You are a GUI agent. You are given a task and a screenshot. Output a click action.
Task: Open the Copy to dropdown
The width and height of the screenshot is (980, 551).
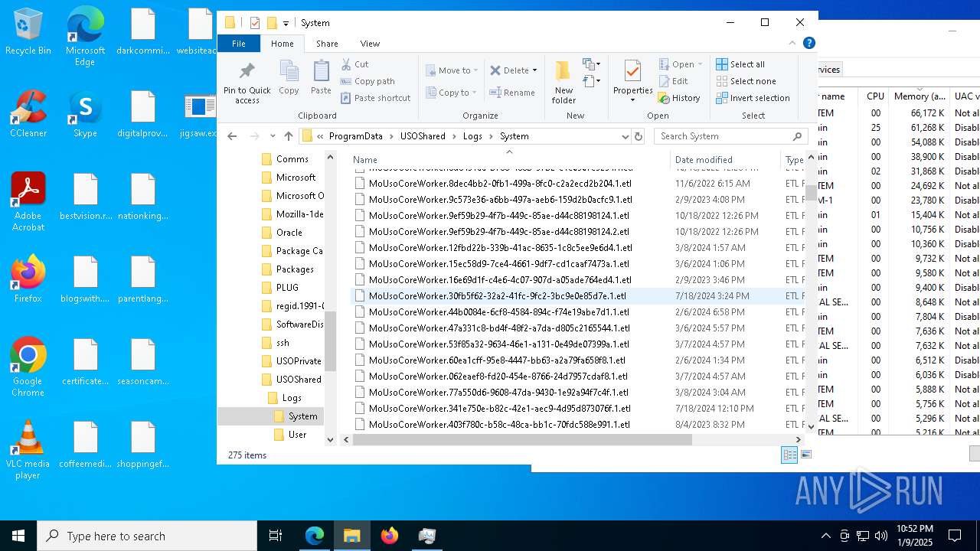452,93
